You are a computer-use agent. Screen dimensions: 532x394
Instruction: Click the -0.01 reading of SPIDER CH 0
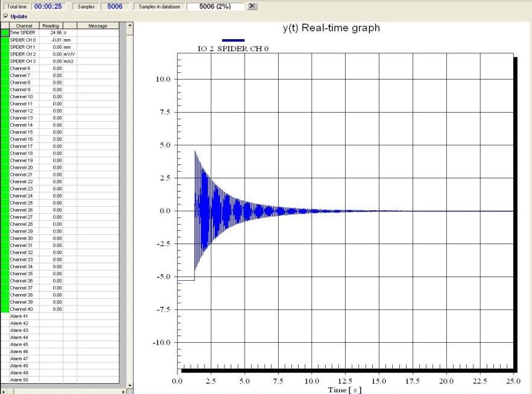tap(51, 40)
